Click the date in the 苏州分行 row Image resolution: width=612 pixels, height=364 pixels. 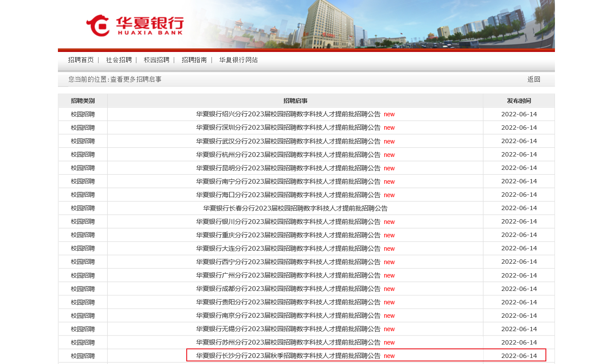coord(519,342)
